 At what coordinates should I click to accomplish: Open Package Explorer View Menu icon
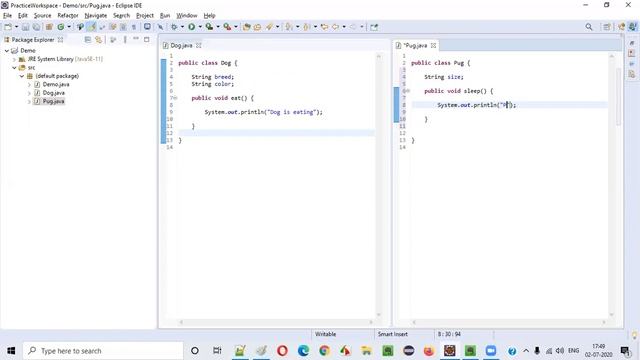(x=125, y=40)
